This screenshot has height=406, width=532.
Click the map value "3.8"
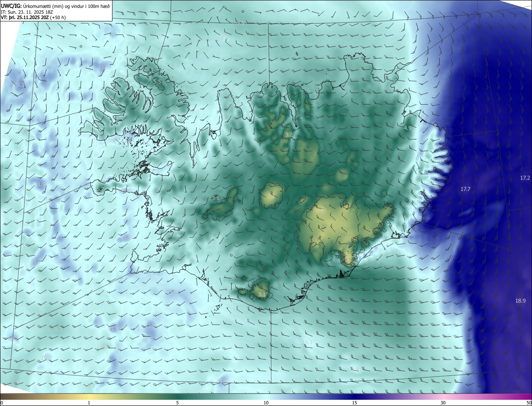(x=216, y=198)
